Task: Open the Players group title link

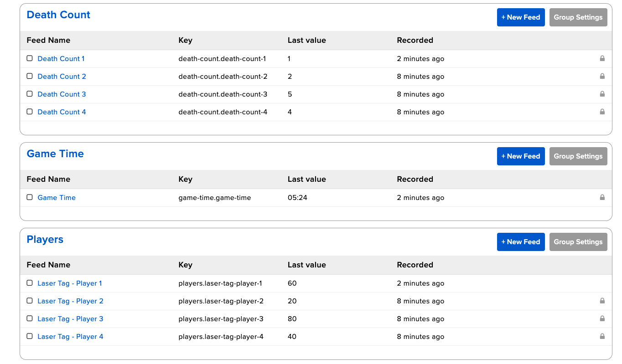Action: [45, 240]
